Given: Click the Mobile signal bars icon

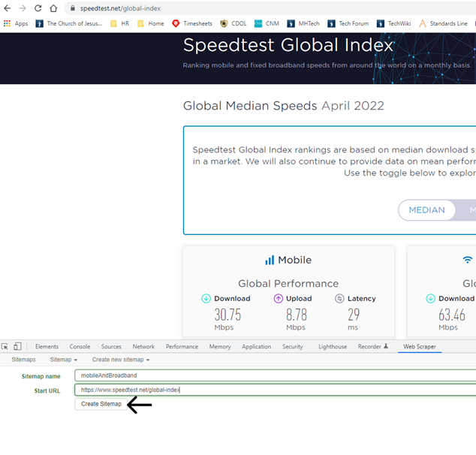Looking at the screenshot, I should pyautogui.click(x=270, y=260).
